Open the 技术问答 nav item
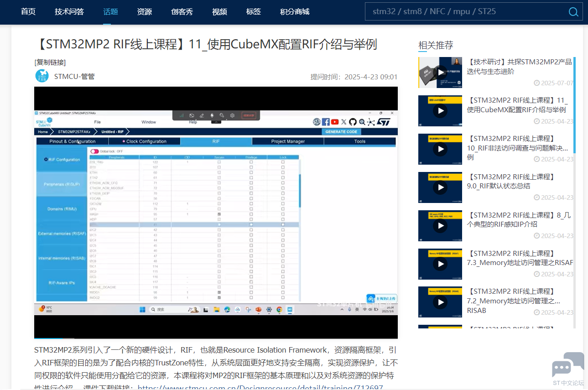This screenshot has width=588, height=390. click(69, 12)
